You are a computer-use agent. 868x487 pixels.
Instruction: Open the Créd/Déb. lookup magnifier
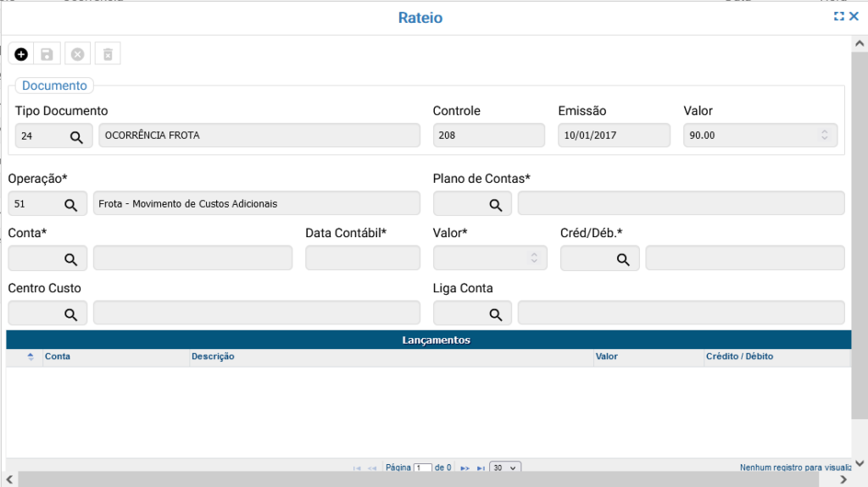pyautogui.click(x=622, y=259)
